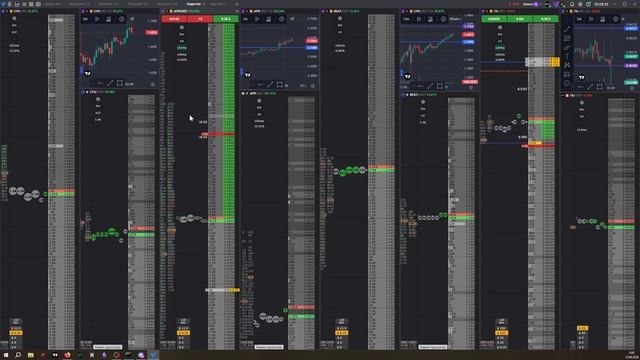Expand the first CYN panel header arrow
Screen dimensions: 640x360
pyautogui.click(x=7, y=11)
